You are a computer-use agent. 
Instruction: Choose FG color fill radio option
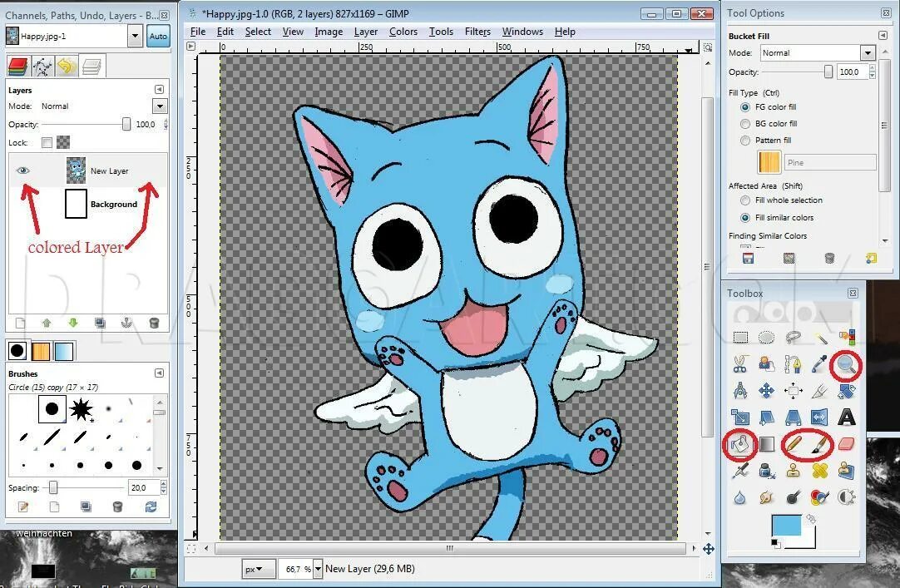(745, 107)
